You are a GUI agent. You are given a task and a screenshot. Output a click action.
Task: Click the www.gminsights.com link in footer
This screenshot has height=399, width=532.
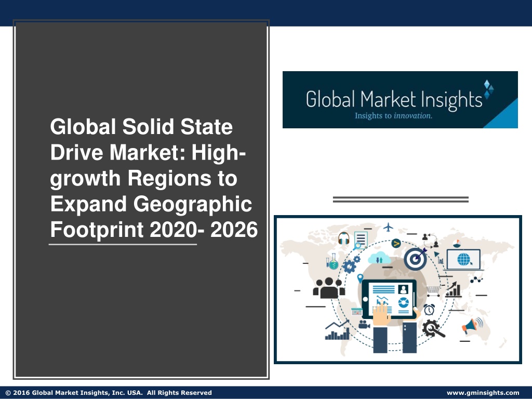tap(483, 393)
